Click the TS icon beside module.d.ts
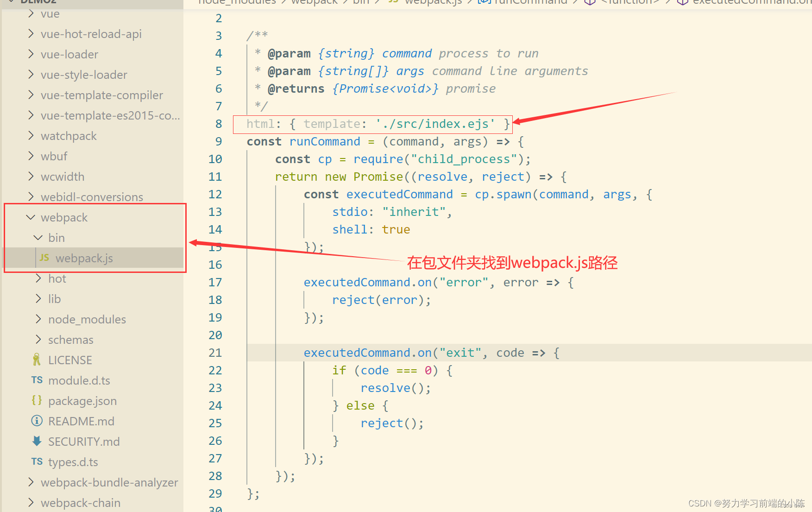812x512 pixels. 37,380
